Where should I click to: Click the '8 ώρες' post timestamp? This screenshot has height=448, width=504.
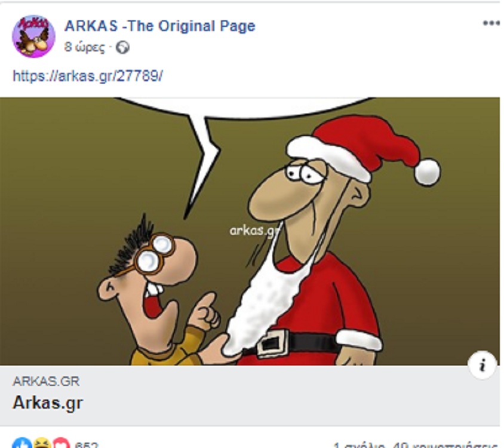(84, 47)
